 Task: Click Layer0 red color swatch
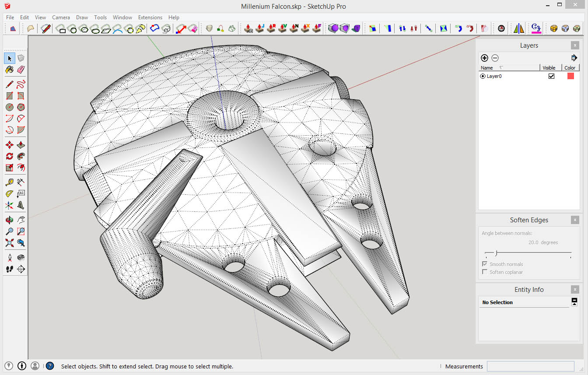click(570, 76)
